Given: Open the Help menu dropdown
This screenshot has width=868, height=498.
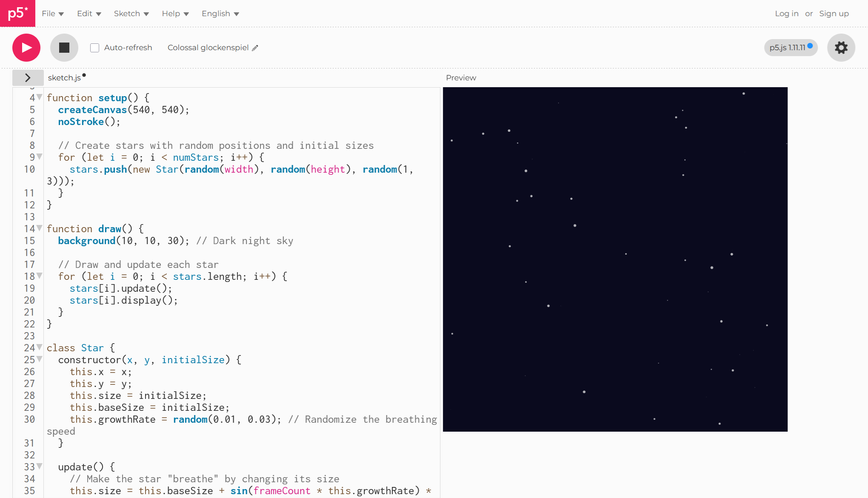Looking at the screenshot, I should click(x=171, y=13).
